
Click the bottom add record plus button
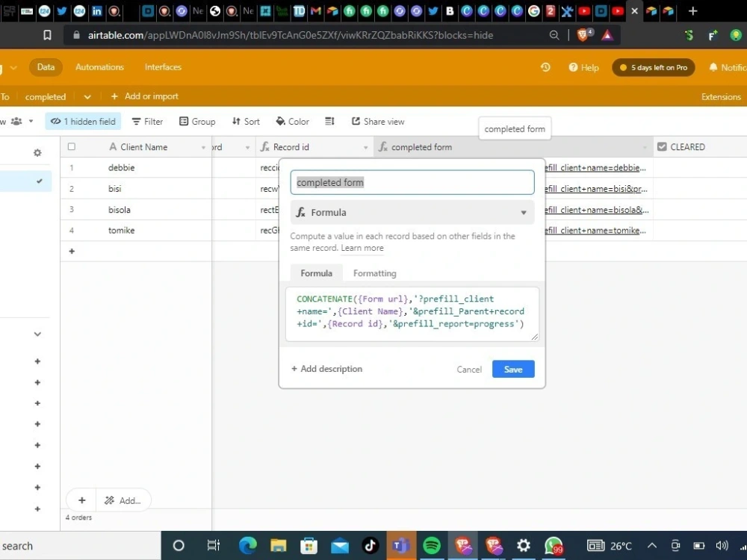pos(82,500)
